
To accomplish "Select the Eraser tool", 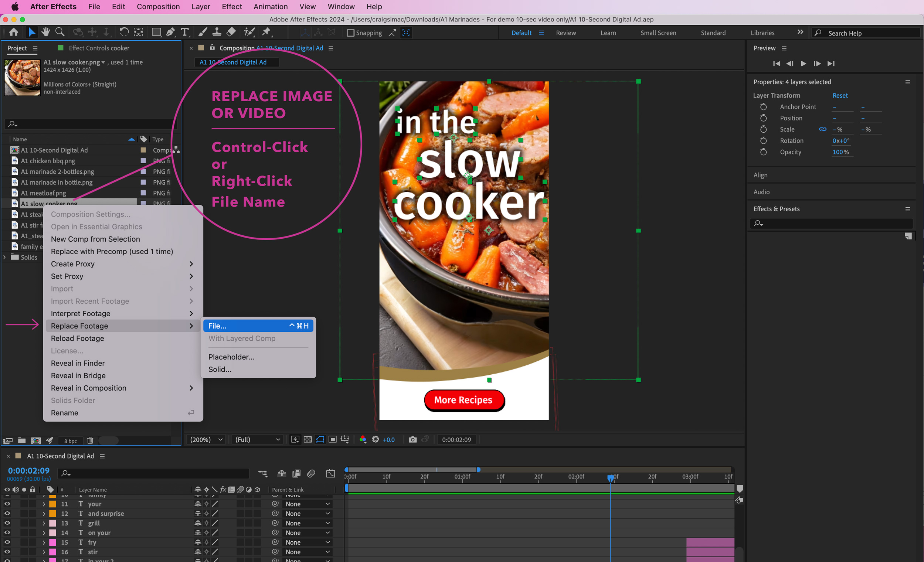I will pyautogui.click(x=231, y=32).
